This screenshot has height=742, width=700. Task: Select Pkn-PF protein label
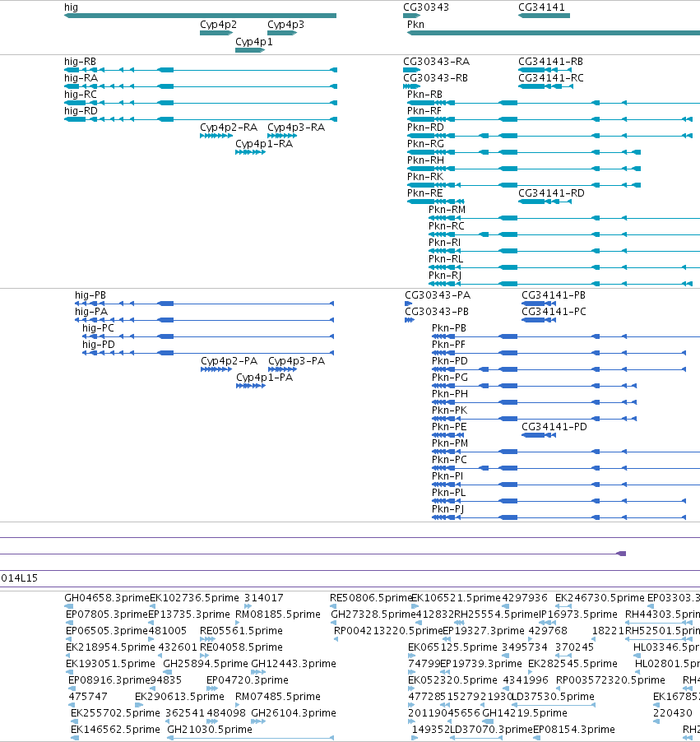coord(448,345)
